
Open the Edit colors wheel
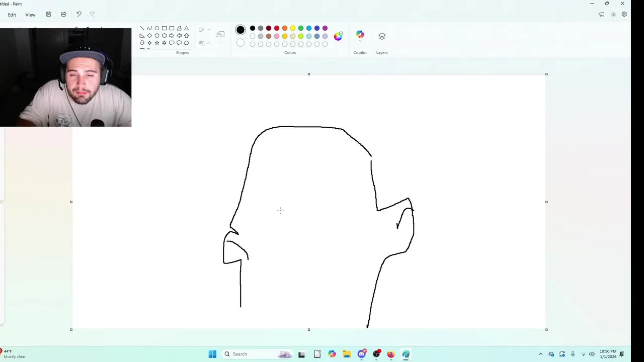[x=338, y=36]
